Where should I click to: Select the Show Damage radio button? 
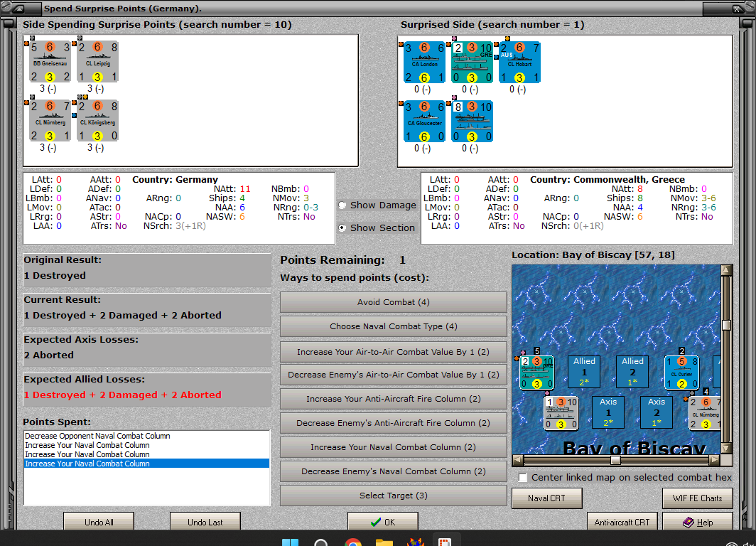click(342, 205)
